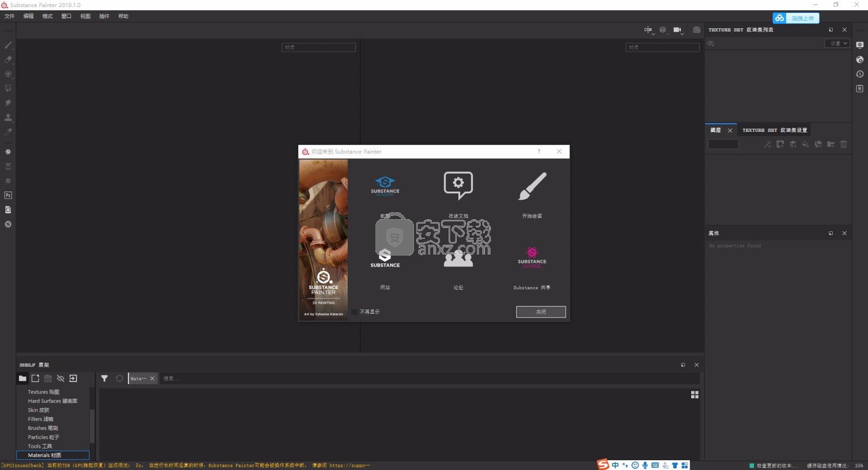868x470 pixels.
Task: Click the shelf refresh circle icon
Action: [119, 378]
